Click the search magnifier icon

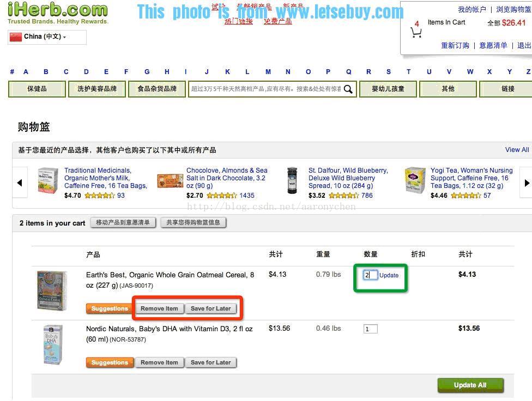[348, 89]
